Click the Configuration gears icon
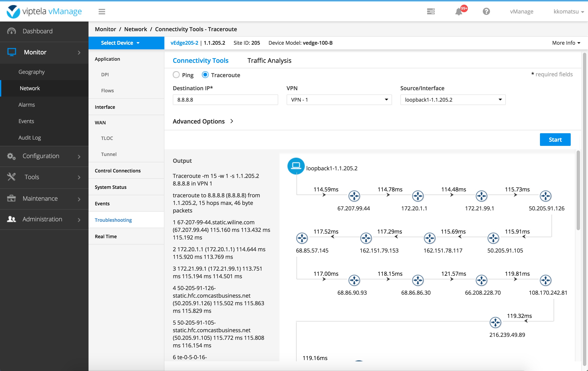This screenshot has height=371, width=588. click(11, 156)
